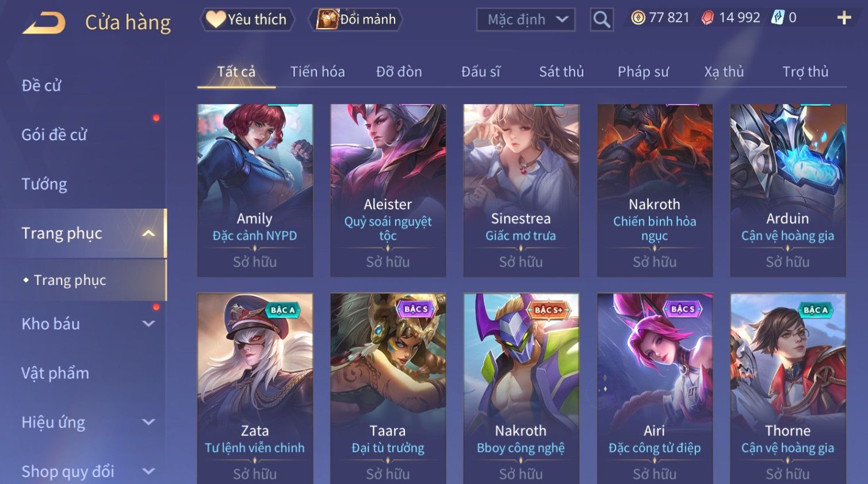
Task: Open the Nakroth Bboy công nghệ skin
Action: (x=521, y=389)
